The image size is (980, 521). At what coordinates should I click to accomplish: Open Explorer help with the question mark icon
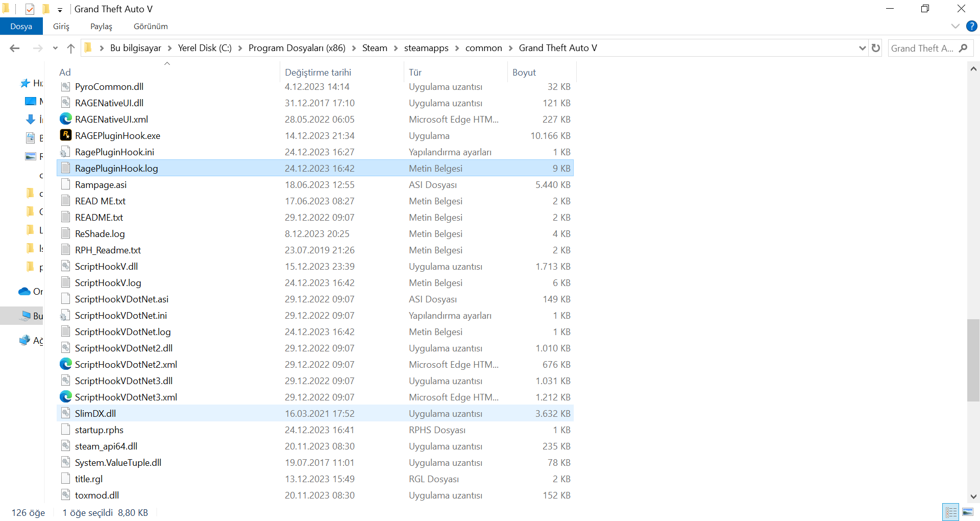pos(972,26)
